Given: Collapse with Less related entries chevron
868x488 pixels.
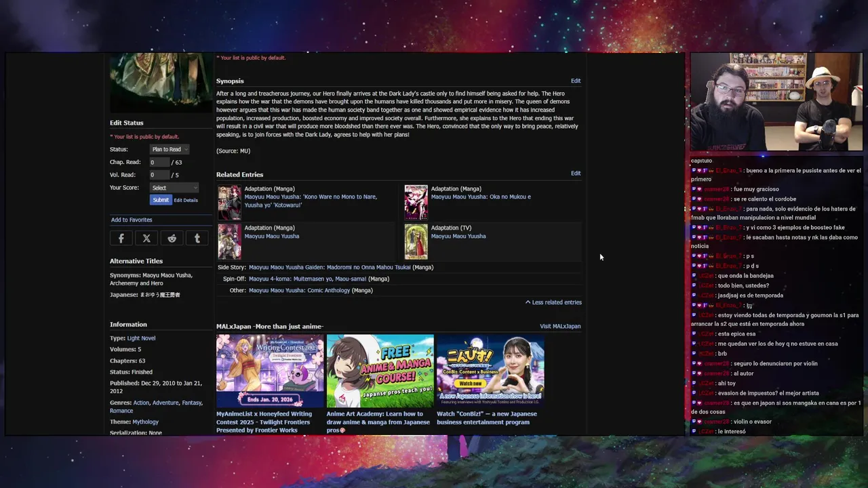Looking at the screenshot, I should 553,302.
